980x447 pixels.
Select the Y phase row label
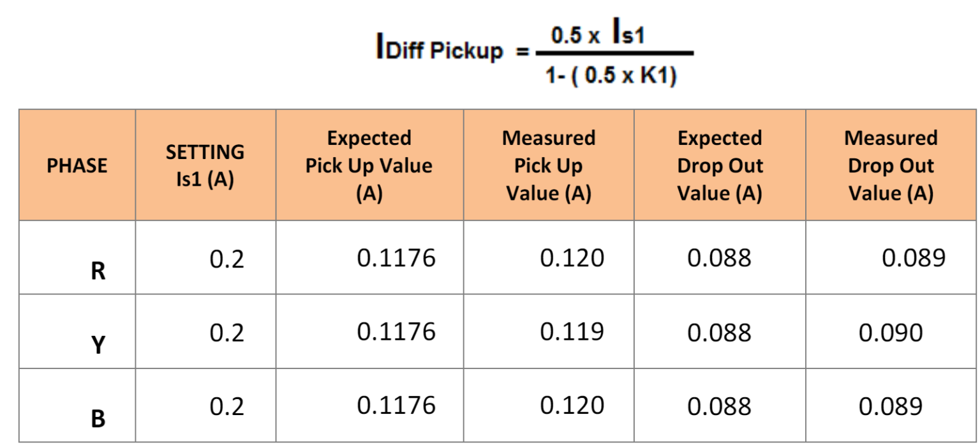[x=98, y=345]
